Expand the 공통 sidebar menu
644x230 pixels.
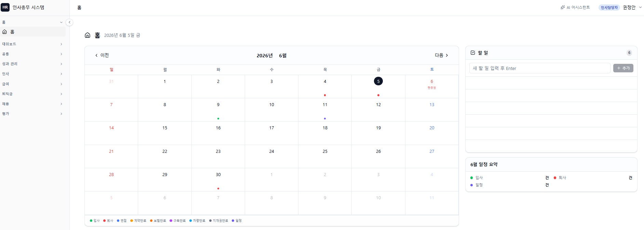coord(32,54)
